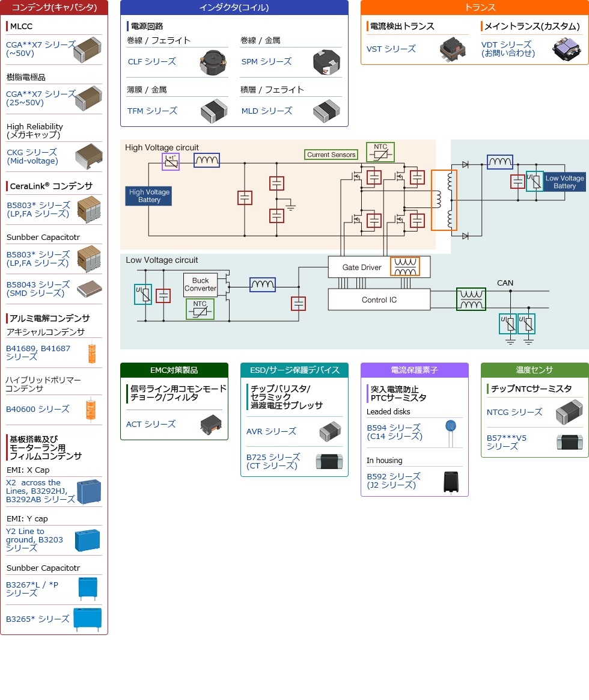Image resolution: width=589 pixels, height=700 pixels.
Task: Click the B40600 hybrid polymer capacitor image
Action: (91, 410)
